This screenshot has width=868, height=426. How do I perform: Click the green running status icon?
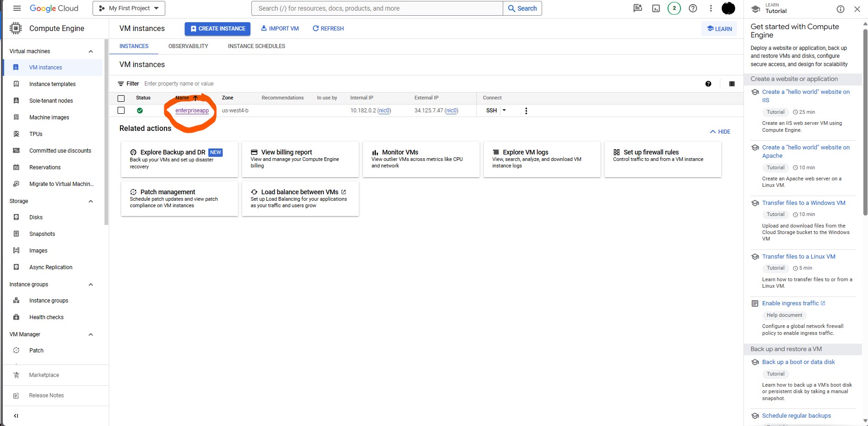click(x=140, y=111)
